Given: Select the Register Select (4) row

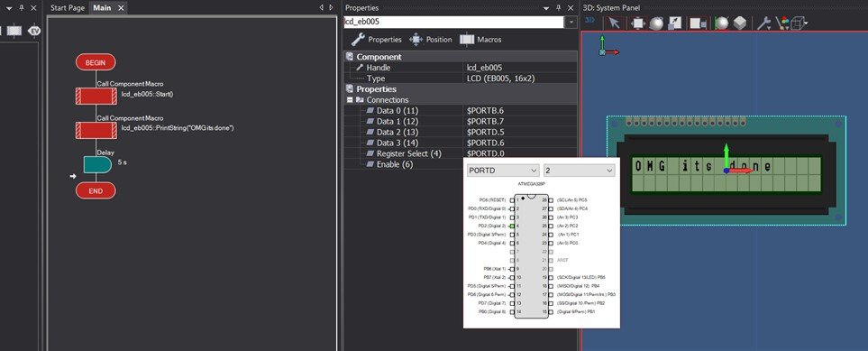Looking at the screenshot, I should point(461,153).
